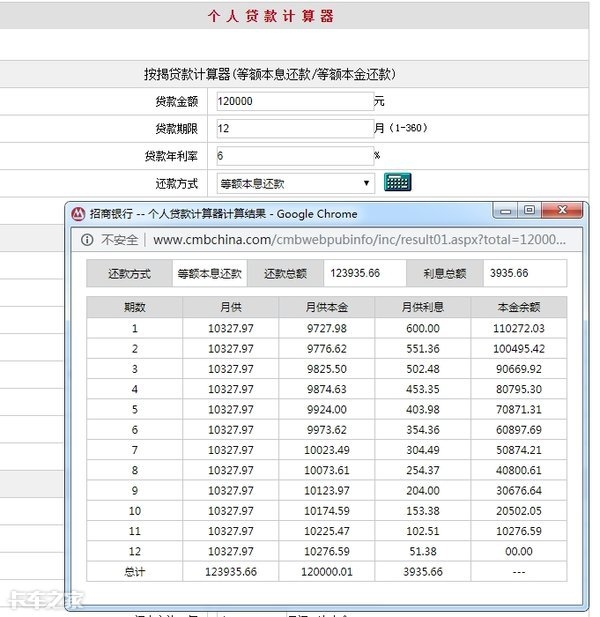Click principal 10123.97 in period 9
Screen dimensions: 600x617
(327, 491)
